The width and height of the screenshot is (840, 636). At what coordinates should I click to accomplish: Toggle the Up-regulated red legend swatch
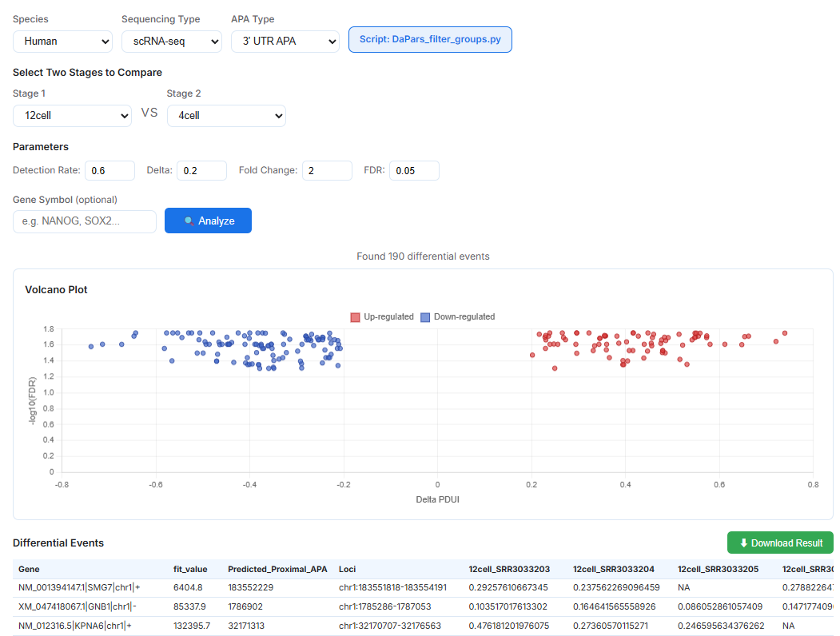pos(355,317)
